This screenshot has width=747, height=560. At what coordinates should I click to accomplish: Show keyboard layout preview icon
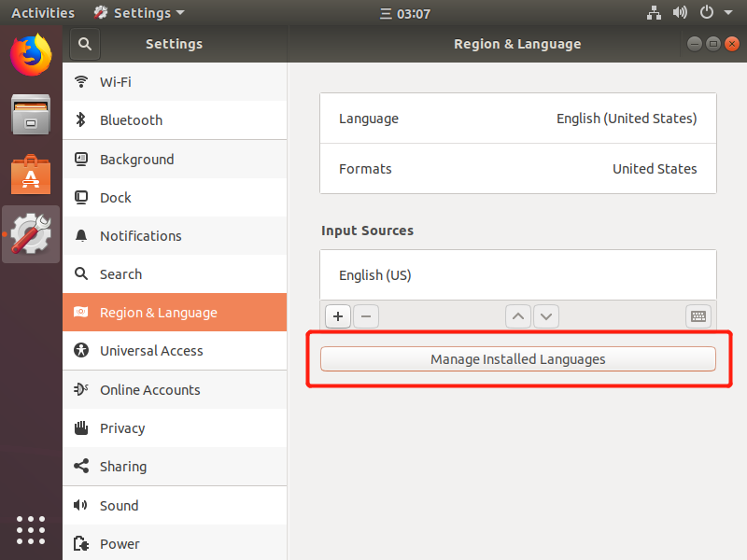coord(698,316)
